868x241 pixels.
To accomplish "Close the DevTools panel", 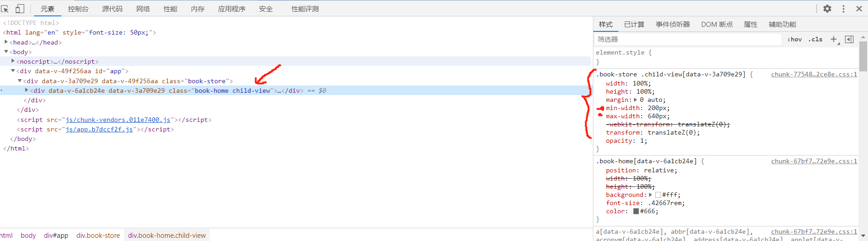I will pyautogui.click(x=859, y=9).
